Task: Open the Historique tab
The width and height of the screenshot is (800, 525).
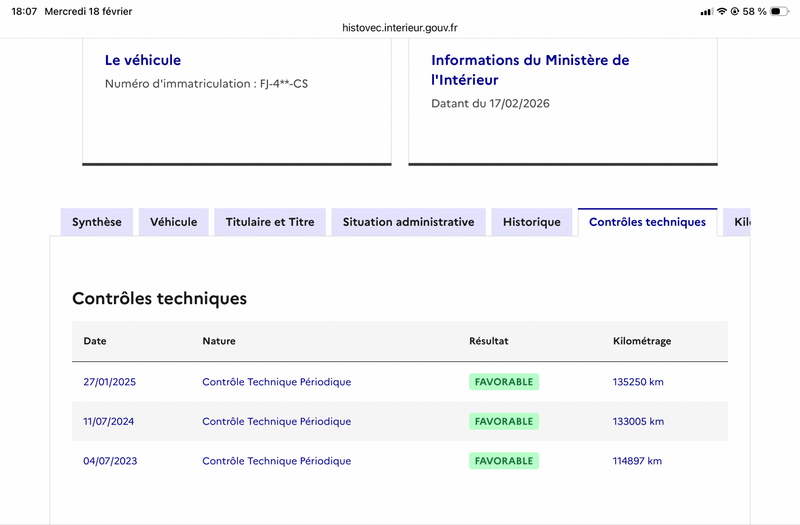Action: coord(531,222)
